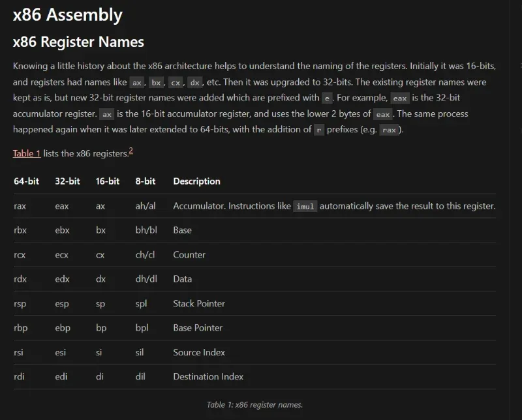Select the "dh/dl" table cell

point(146,279)
